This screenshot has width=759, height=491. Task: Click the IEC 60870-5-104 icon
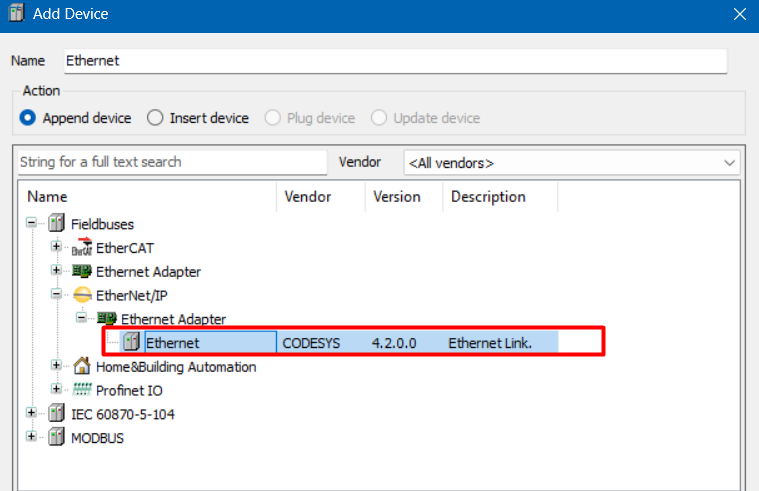(56, 414)
